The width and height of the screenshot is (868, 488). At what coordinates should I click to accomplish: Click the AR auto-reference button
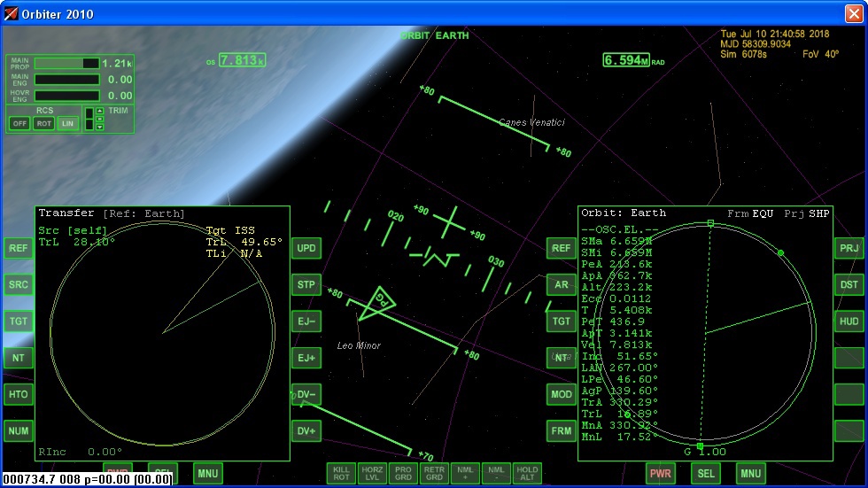[x=561, y=285]
